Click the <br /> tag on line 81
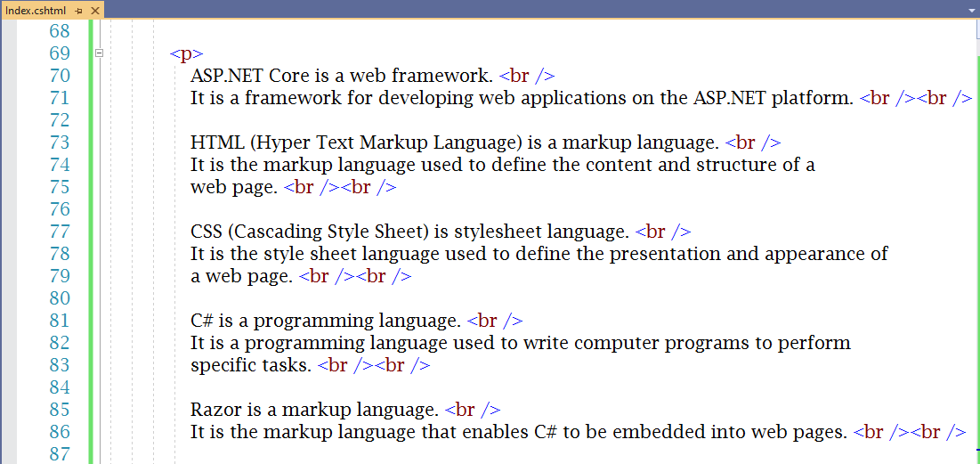This screenshot has width=980, height=464. (x=495, y=321)
